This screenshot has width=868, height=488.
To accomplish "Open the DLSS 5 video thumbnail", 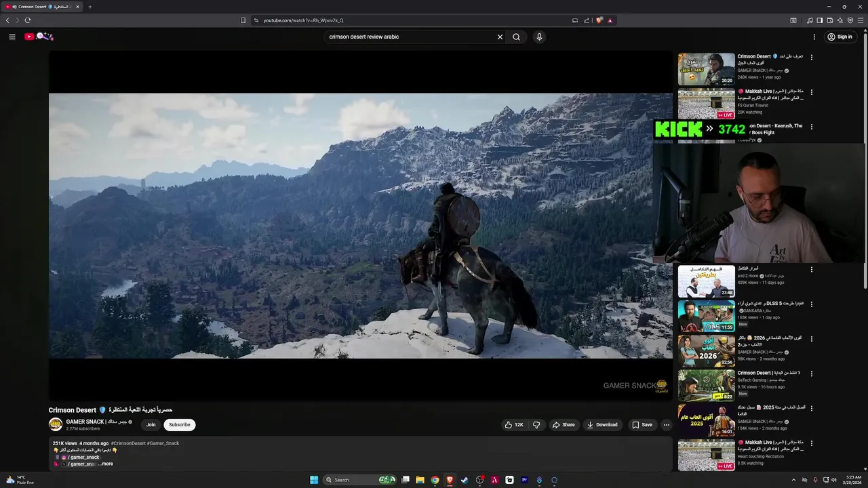I will 707,316.
